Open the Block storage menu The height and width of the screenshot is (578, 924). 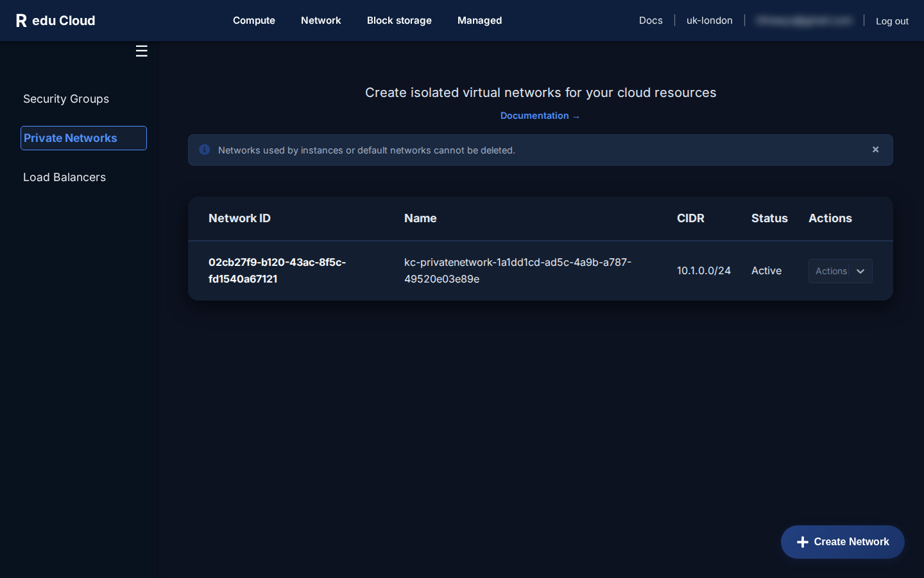pyautogui.click(x=399, y=21)
